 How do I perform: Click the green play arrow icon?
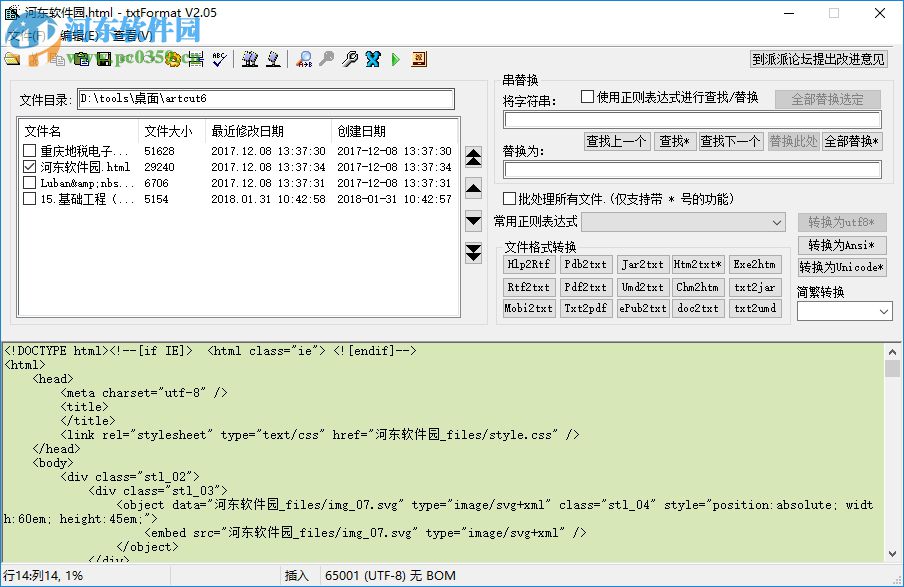pyautogui.click(x=396, y=60)
